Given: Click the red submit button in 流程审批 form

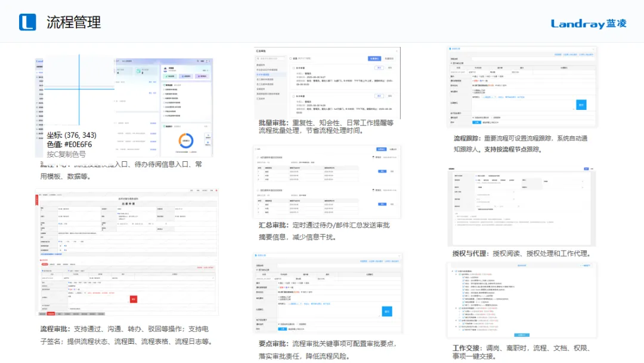Looking at the screenshot, I should 134,299.
